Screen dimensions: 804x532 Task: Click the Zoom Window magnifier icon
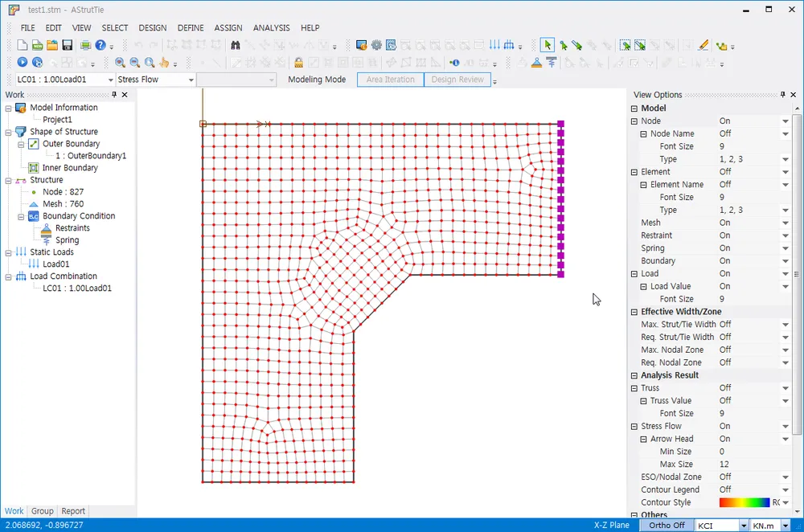coord(150,62)
